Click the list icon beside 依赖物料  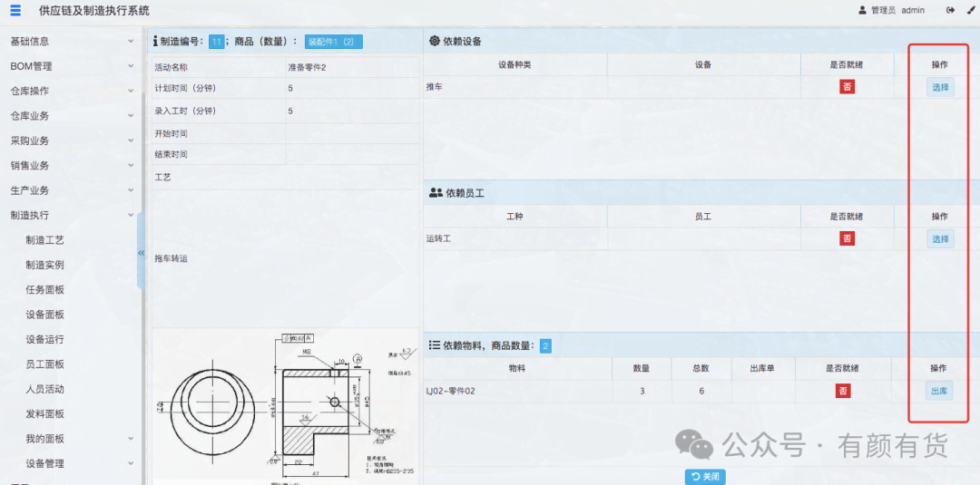[435, 345]
